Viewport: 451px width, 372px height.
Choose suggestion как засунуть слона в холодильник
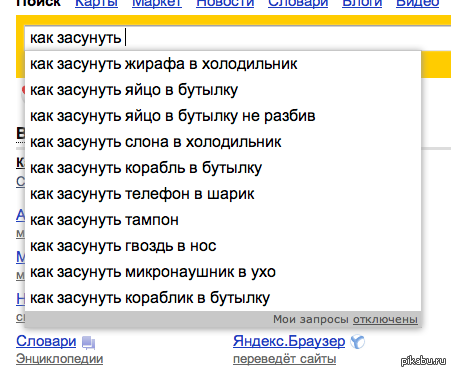223,142
